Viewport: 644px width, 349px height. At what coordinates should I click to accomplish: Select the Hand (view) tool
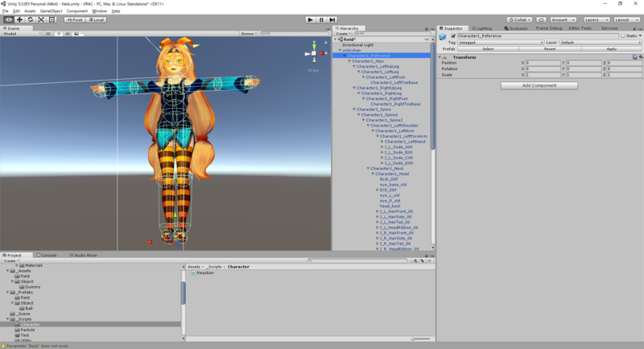tap(9, 19)
